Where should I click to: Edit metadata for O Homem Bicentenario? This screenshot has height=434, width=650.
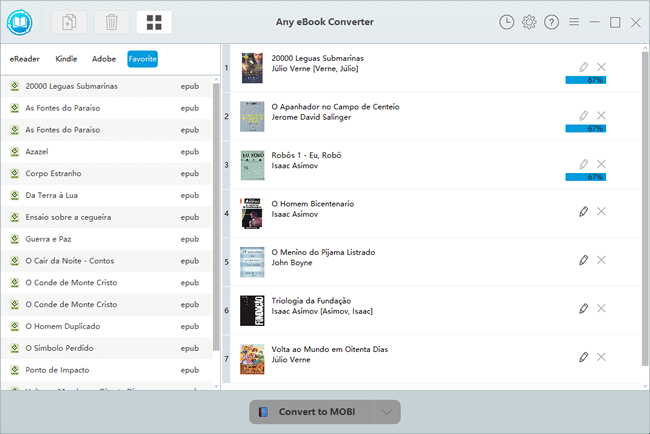click(x=584, y=211)
